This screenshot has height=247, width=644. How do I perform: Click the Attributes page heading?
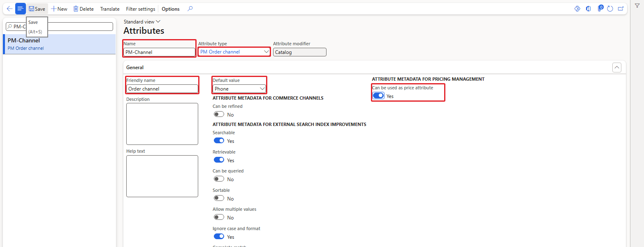tap(144, 31)
